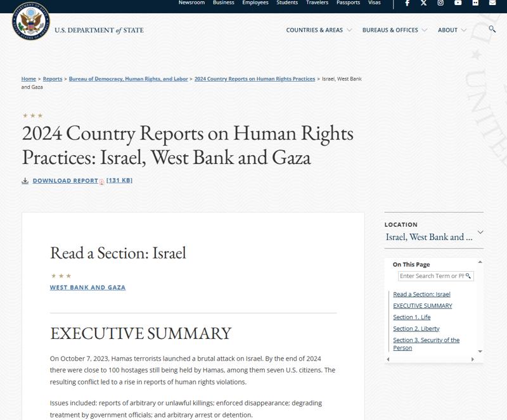Click the 'LOCATION' label
The width and height of the screenshot is (507, 420).
(401, 225)
